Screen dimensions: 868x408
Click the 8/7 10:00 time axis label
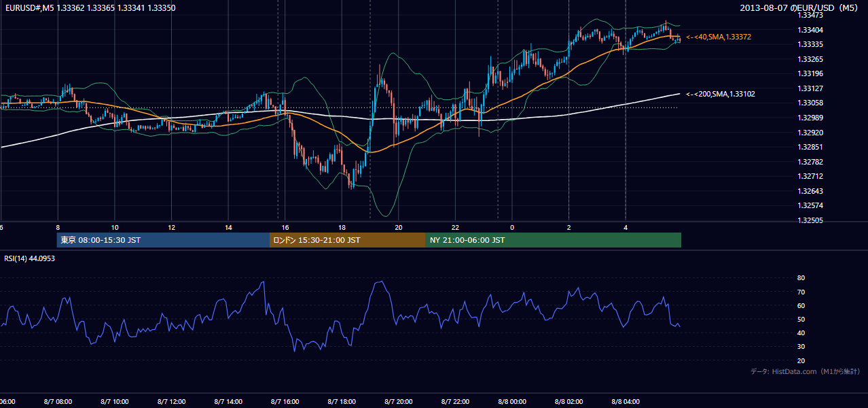coord(115,401)
